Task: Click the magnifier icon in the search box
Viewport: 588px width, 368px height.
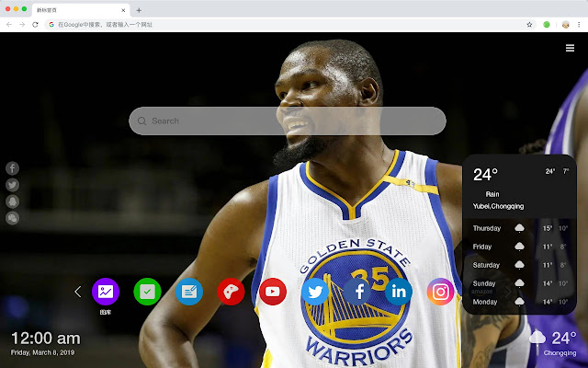Action: coord(141,121)
